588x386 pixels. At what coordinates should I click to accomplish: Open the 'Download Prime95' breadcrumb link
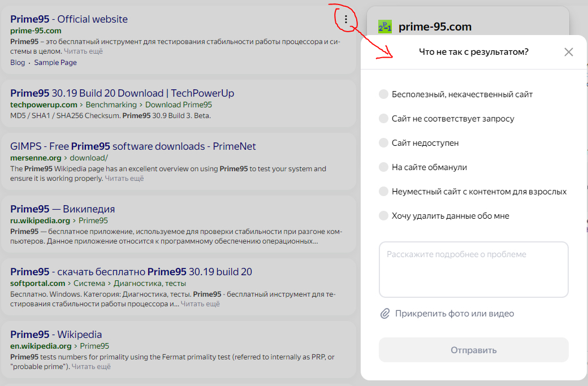pos(179,105)
